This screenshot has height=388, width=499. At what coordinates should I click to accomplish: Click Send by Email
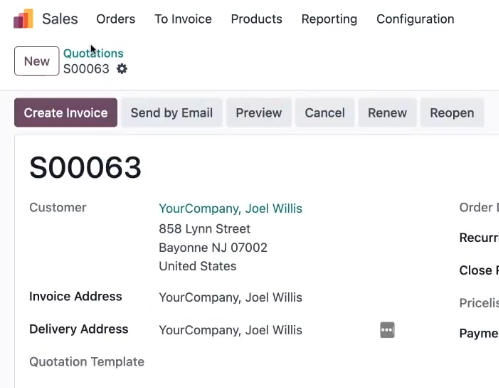tap(172, 113)
